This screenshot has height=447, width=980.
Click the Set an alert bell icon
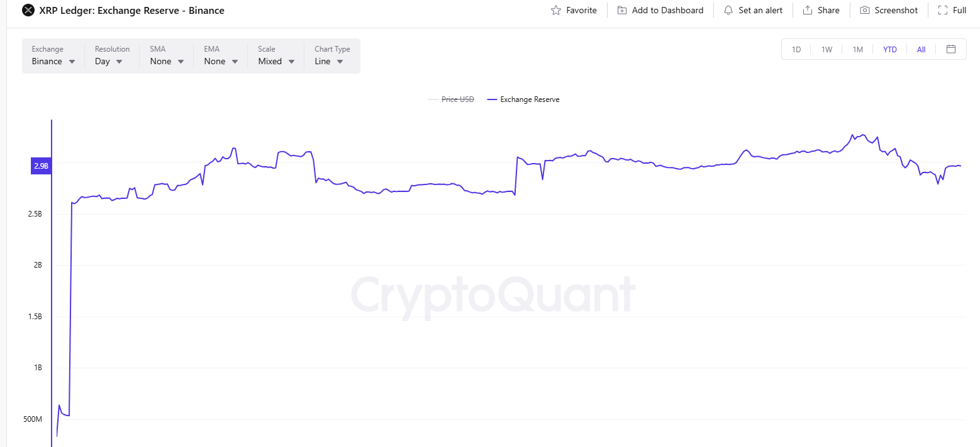click(x=728, y=10)
